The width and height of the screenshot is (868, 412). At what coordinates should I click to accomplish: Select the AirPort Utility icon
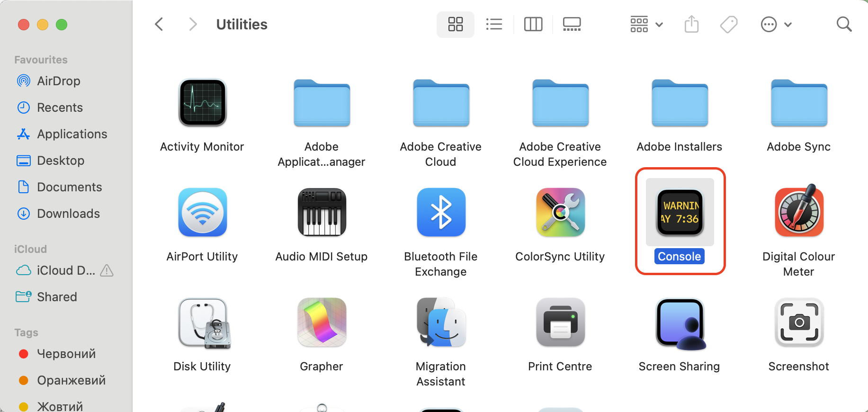click(x=202, y=213)
